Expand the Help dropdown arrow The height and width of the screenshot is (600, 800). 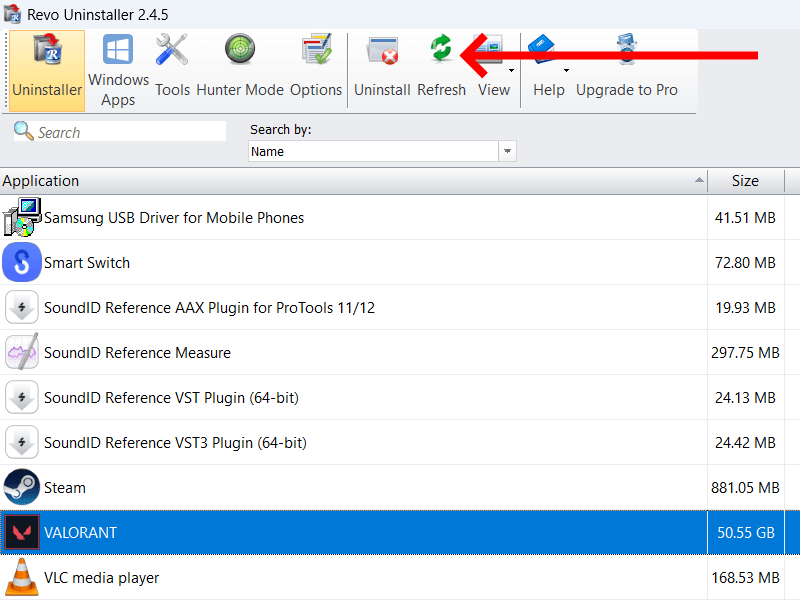[x=566, y=69]
